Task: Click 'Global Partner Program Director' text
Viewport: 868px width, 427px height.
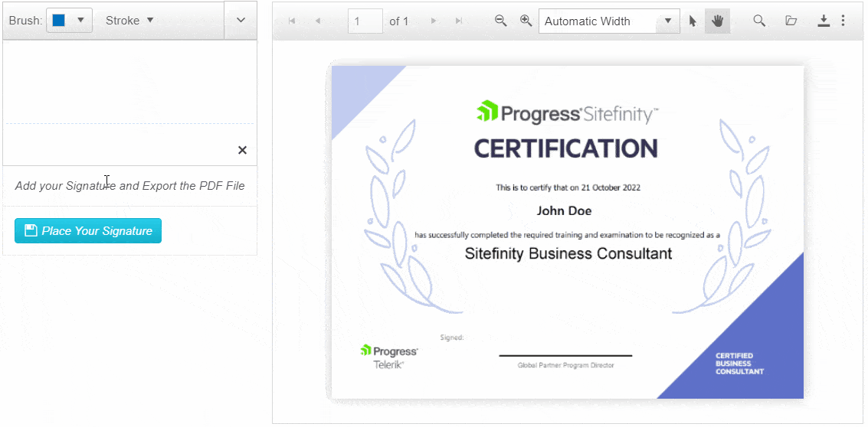Action: coord(565,365)
